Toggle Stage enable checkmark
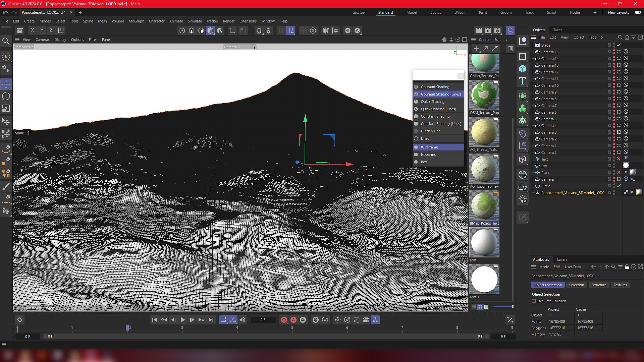This screenshot has height=362, width=644. pyautogui.click(x=619, y=45)
